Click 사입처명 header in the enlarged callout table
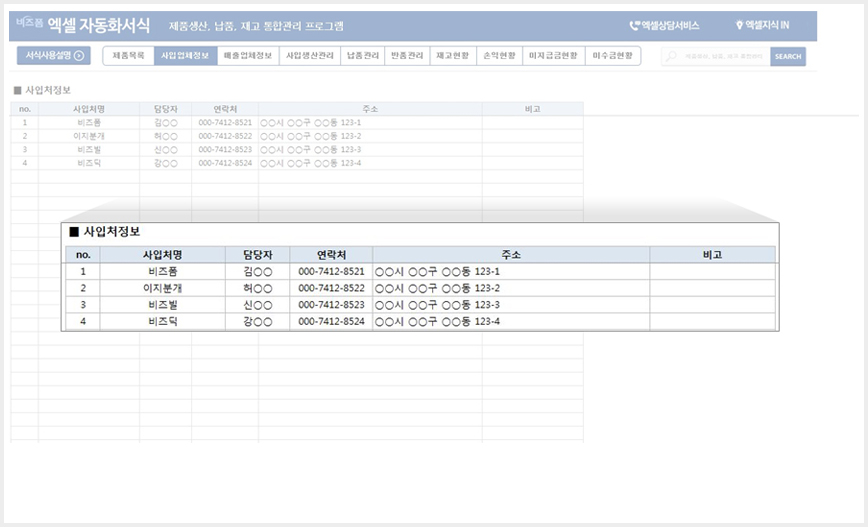The width and height of the screenshot is (868, 527). pyautogui.click(x=163, y=255)
